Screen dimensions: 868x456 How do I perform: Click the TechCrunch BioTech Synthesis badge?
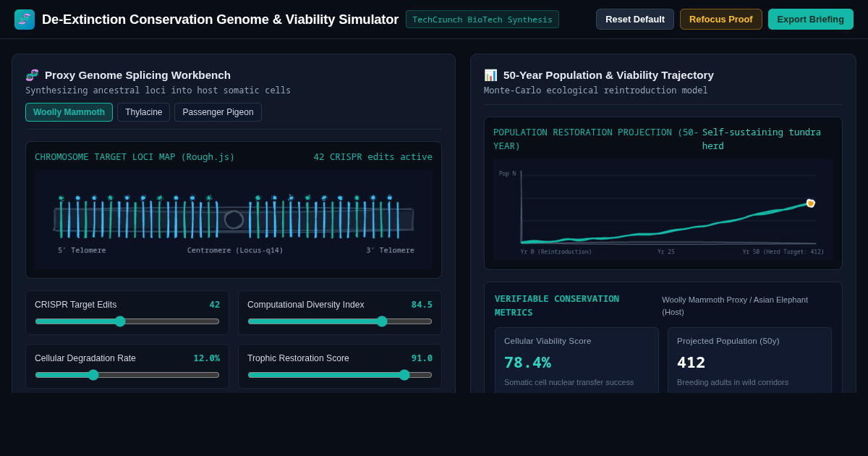pos(482,20)
